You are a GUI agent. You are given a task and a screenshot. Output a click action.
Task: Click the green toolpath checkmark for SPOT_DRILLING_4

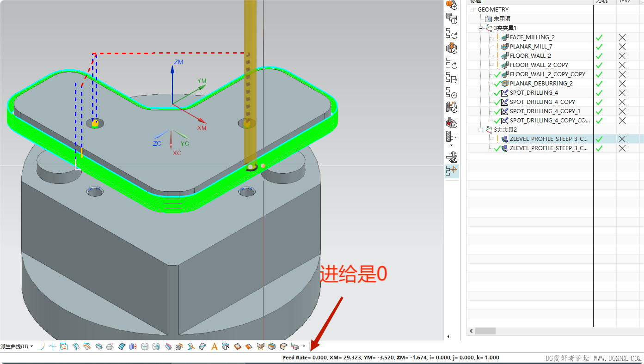point(599,93)
